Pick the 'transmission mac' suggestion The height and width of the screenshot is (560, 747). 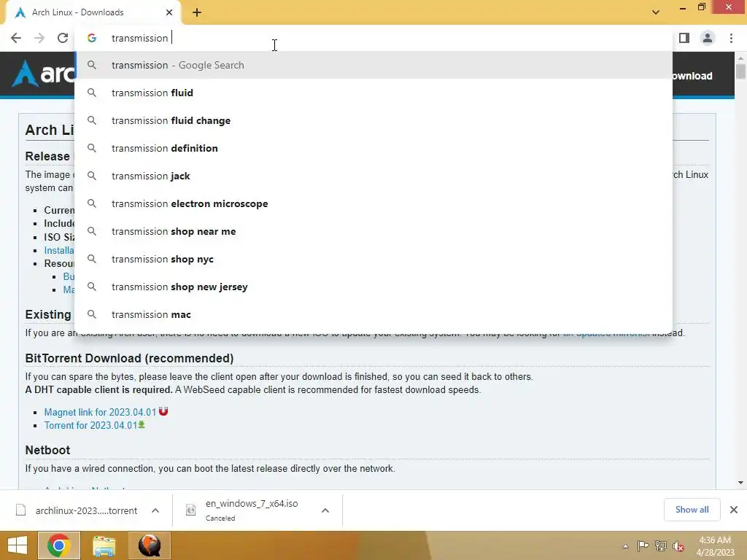pos(373,314)
